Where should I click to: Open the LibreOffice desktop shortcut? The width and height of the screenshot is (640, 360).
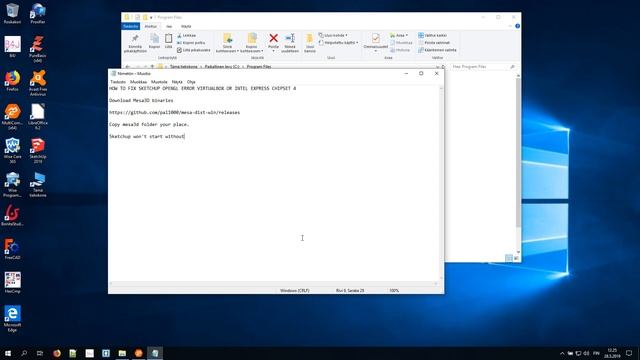point(38,117)
